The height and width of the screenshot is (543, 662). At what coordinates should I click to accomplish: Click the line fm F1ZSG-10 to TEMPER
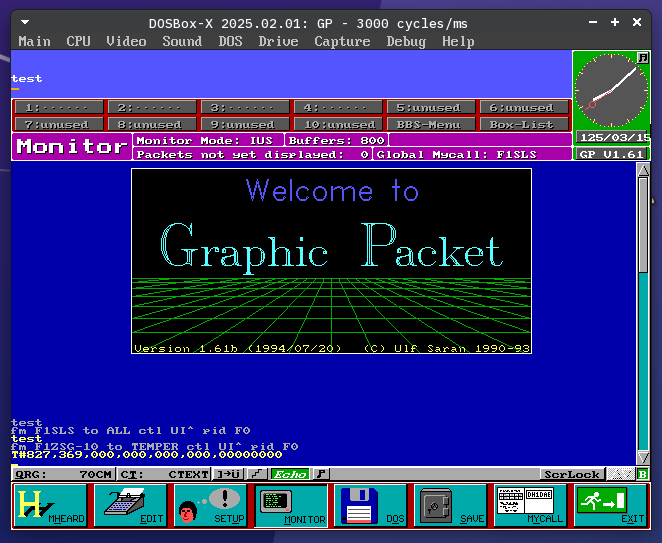(x=155, y=446)
